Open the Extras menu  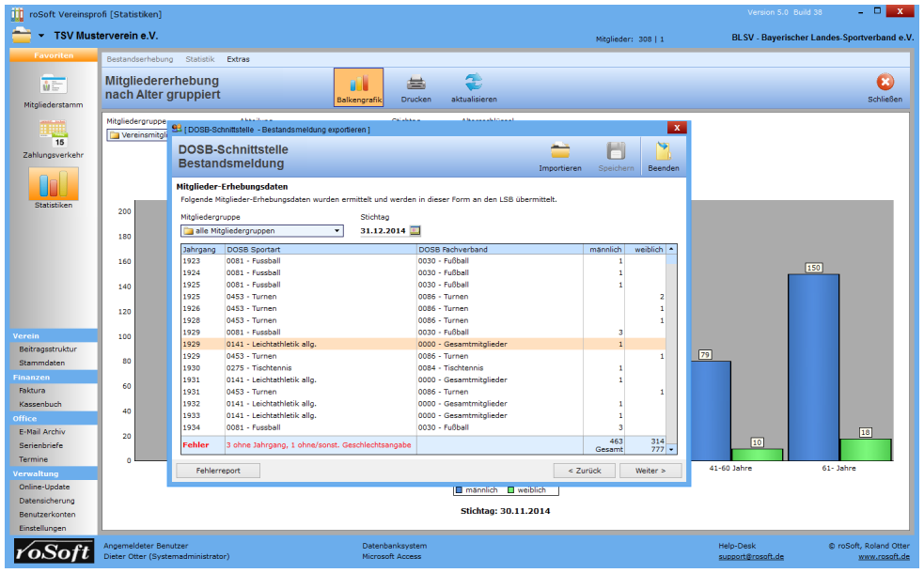[x=238, y=59]
